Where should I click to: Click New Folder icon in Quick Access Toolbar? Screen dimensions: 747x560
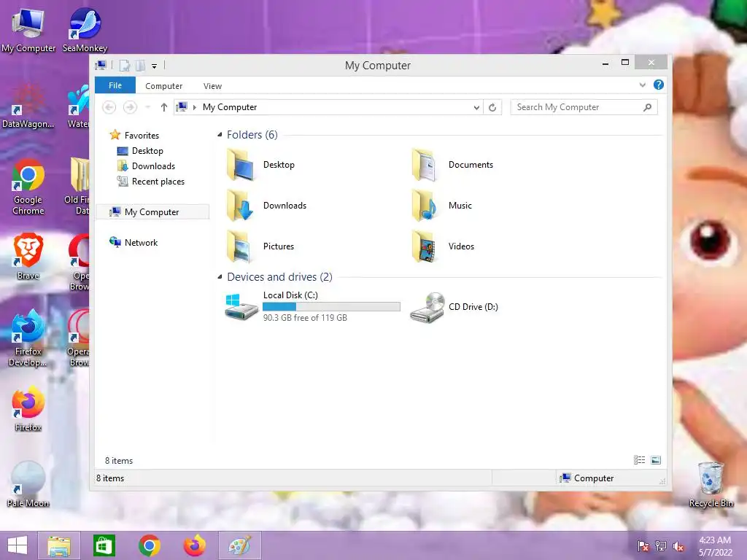pyautogui.click(x=140, y=65)
